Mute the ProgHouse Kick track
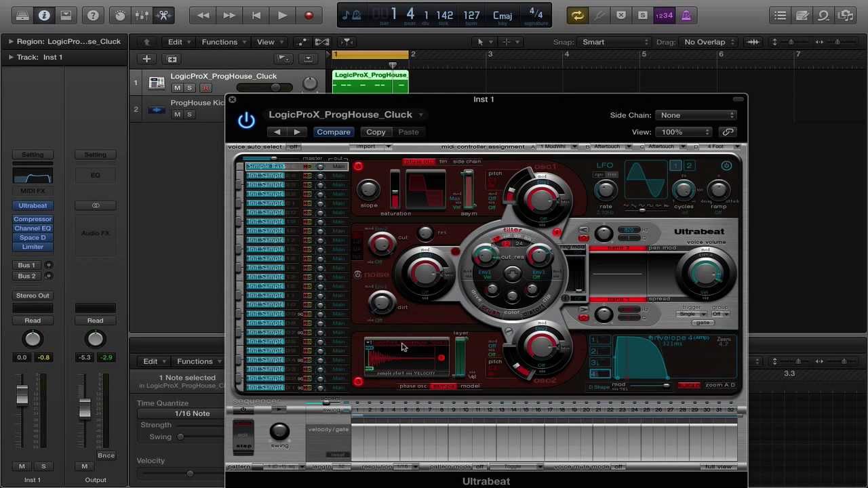The width and height of the screenshot is (868, 488). [x=177, y=115]
